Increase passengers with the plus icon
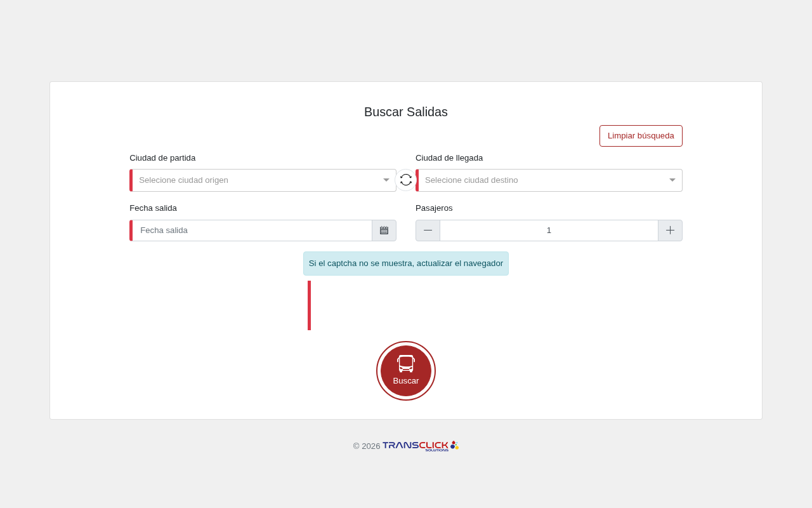Screen dimensions: 812x508 tap(670, 231)
